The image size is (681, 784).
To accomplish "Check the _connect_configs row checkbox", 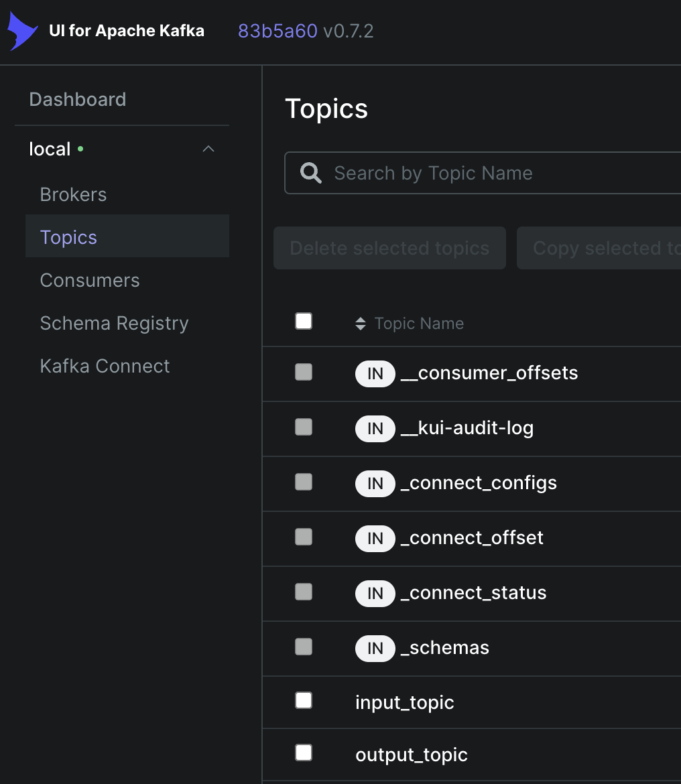I will [304, 482].
